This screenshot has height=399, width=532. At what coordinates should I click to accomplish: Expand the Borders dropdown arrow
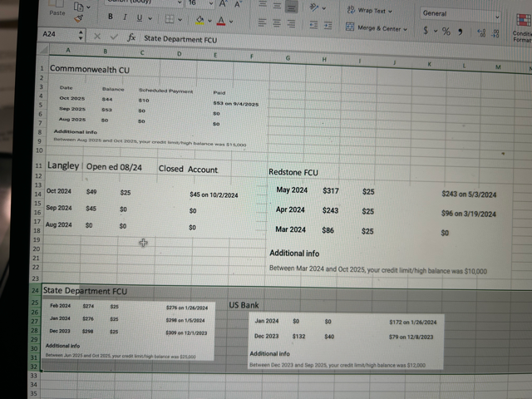pyautogui.click(x=180, y=20)
